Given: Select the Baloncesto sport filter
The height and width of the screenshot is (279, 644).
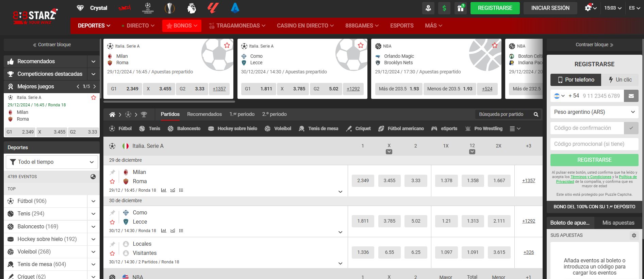Looking at the screenshot, I should (x=184, y=128).
